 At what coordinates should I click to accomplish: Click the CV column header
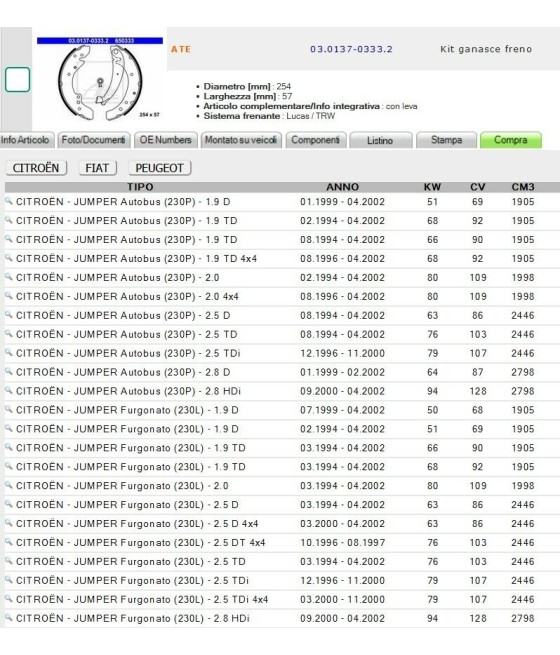(x=477, y=187)
